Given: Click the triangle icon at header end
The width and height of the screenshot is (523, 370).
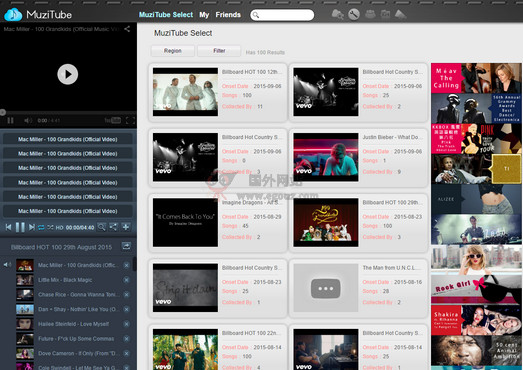Looking at the screenshot, I should [400, 14].
